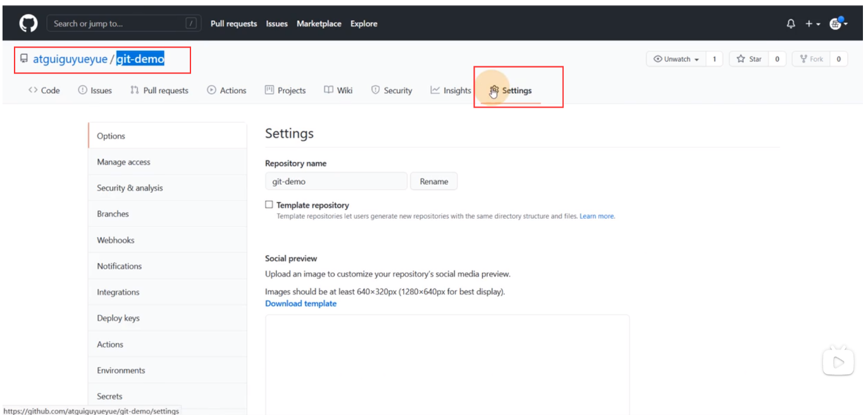Click the GitHub Octocat logo
868x415 pixels.
[x=28, y=23]
